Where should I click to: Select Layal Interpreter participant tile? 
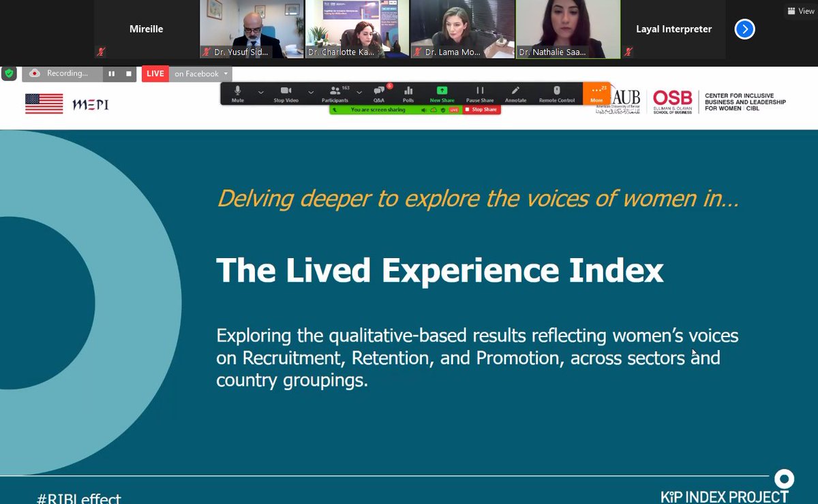(674, 29)
